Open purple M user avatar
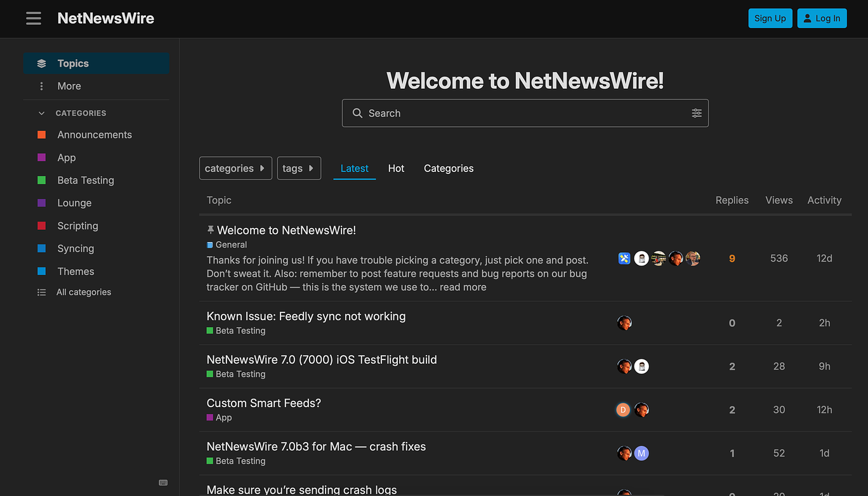Viewport: 868px width, 496px height. (641, 453)
